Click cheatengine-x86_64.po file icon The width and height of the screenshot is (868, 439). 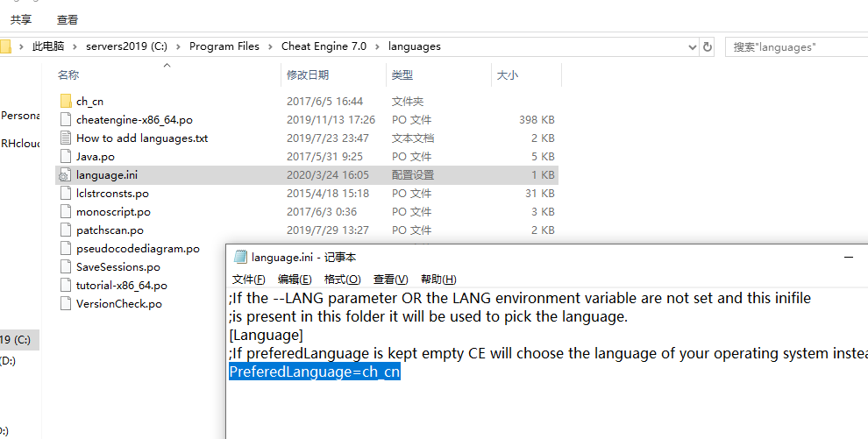point(66,119)
